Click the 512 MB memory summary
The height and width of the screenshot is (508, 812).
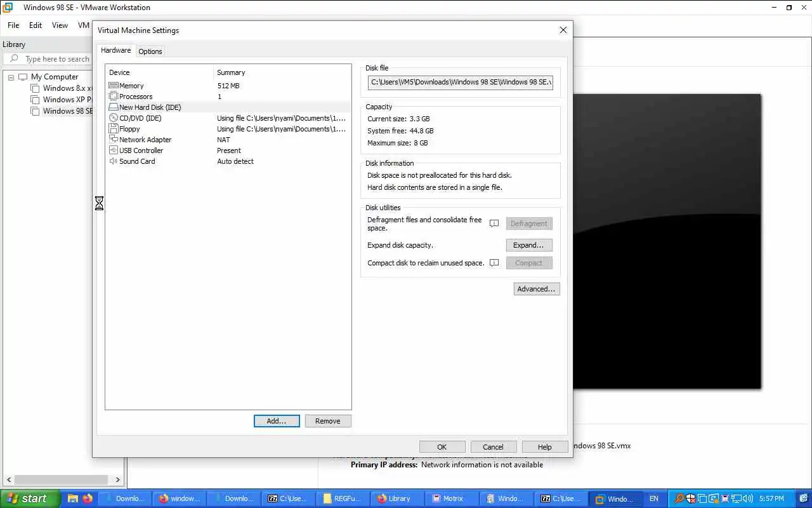pyautogui.click(x=228, y=86)
